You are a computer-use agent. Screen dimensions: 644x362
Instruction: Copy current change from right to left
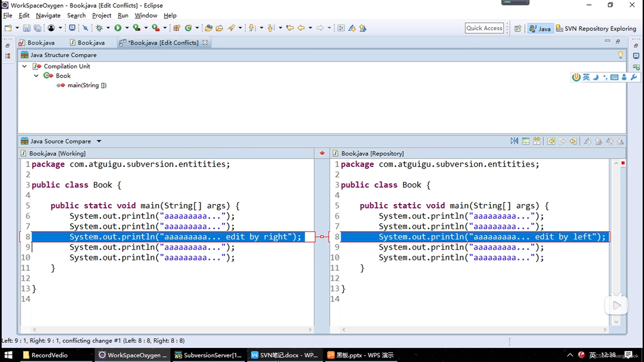[573, 141]
